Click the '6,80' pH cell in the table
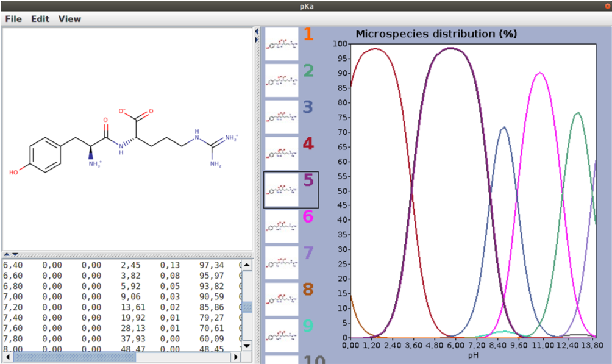Screen dimensions: 612x364 click(13, 287)
